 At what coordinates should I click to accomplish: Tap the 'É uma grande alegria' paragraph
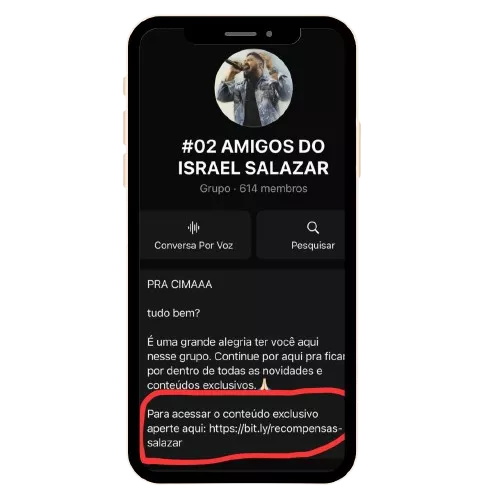tap(246, 363)
